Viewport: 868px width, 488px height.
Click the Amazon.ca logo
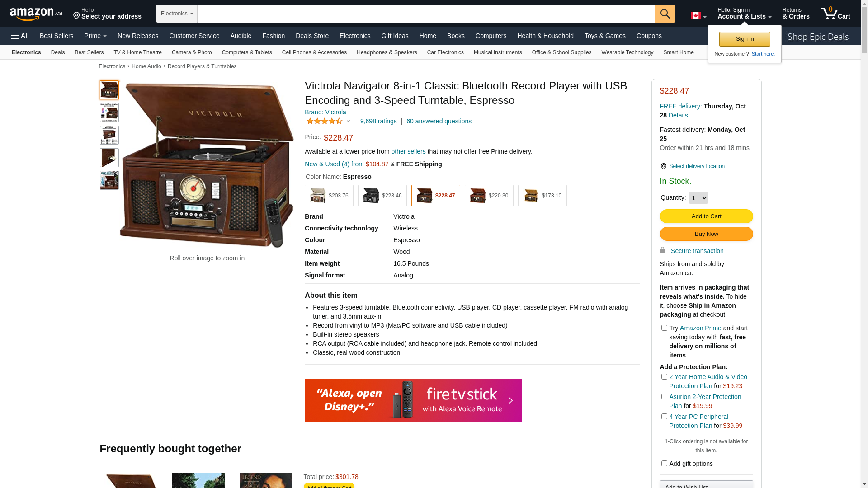(36, 14)
